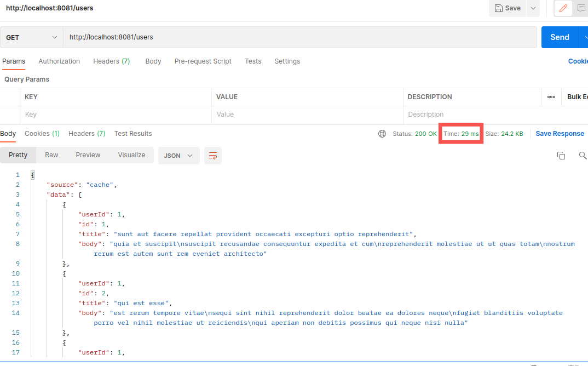Open the Tests tab
The image size is (588, 366).
(253, 61)
